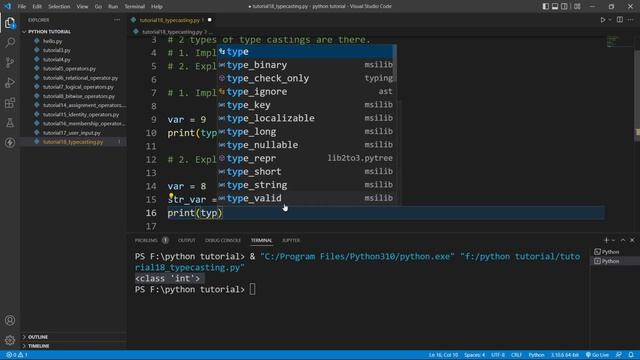Viewport: 640px width, 360px height.
Task: Toggle the bottom Panel visibility
Action: pos(555,7)
